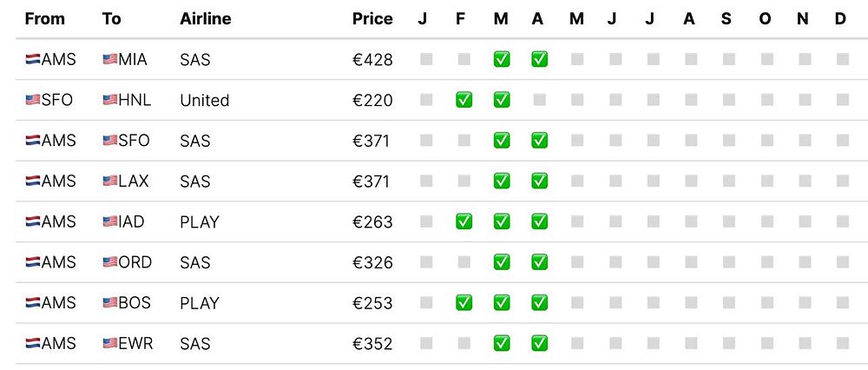Screen dimensions: 868x370
Task: Click the US flag beside ORD
Action: coord(110,262)
